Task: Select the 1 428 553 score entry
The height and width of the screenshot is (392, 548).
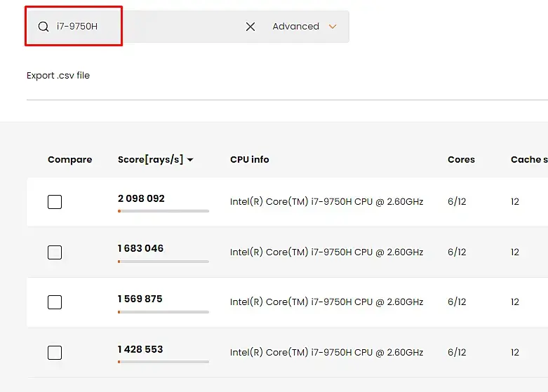Action: (140, 349)
